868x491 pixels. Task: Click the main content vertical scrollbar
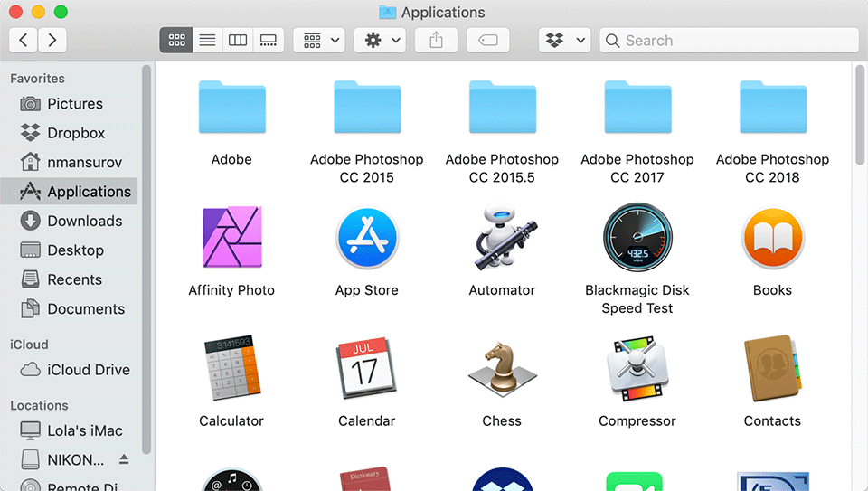point(860,115)
